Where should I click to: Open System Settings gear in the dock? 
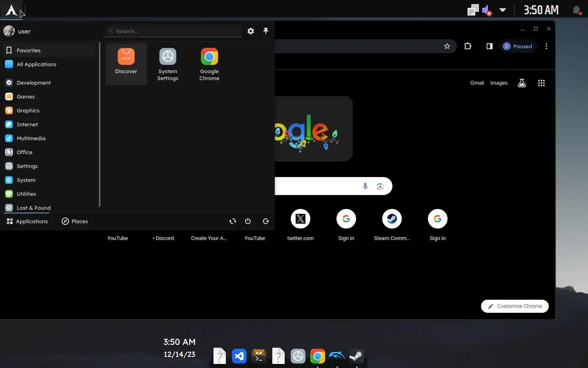(x=298, y=356)
